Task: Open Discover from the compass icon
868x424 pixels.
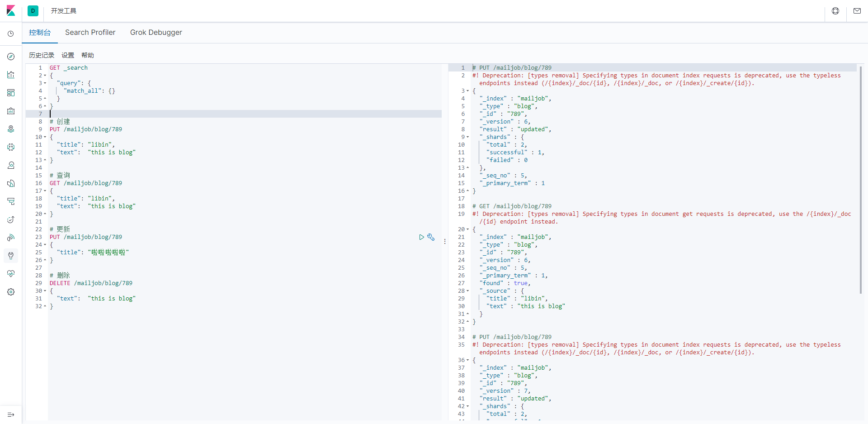Action: pyautogui.click(x=11, y=57)
